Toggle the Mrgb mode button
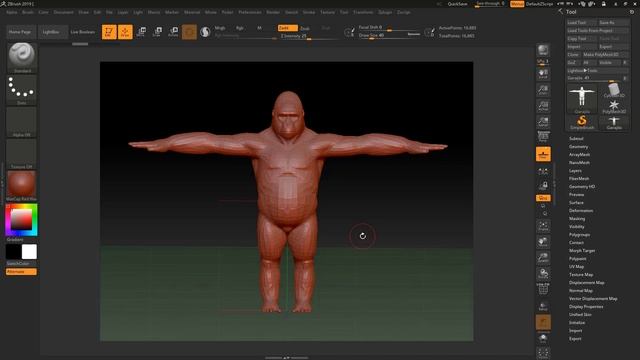Viewport: 640px width, 360px height. tap(220, 28)
